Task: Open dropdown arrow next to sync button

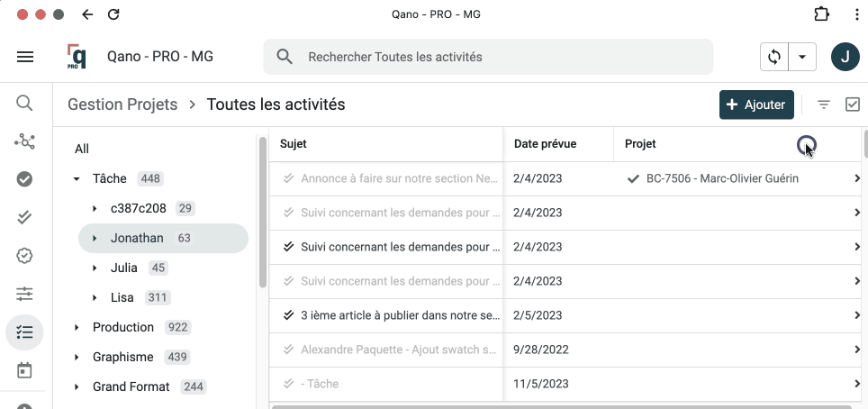Action: [801, 57]
